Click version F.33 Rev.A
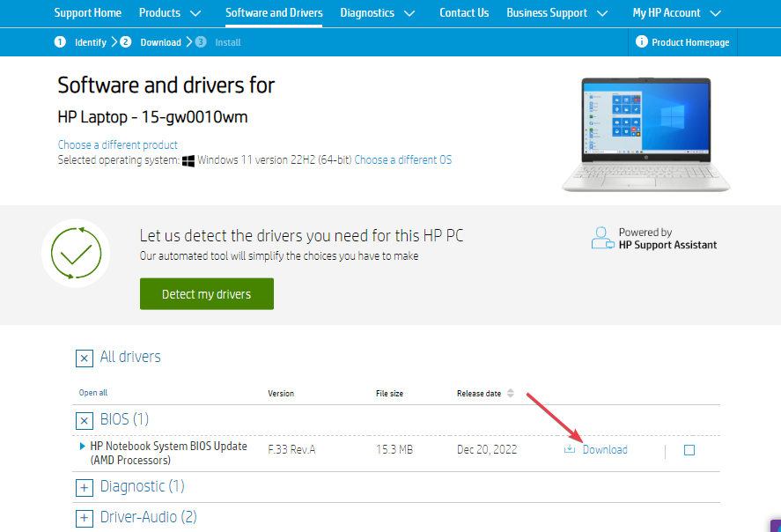Image resolution: width=781 pixels, height=532 pixels. coord(291,449)
